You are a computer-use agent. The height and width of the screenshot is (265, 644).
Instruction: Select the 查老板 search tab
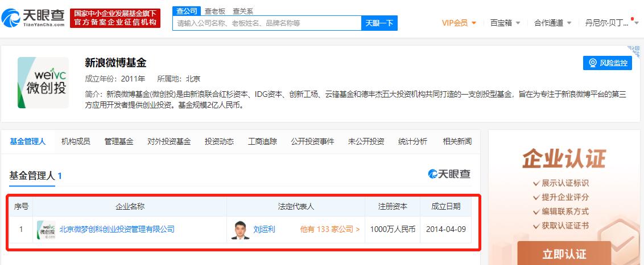(x=215, y=11)
